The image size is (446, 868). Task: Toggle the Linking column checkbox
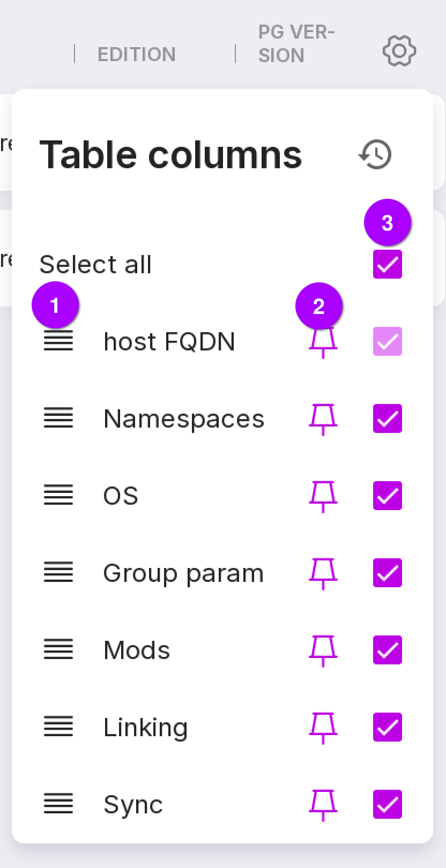click(388, 727)
